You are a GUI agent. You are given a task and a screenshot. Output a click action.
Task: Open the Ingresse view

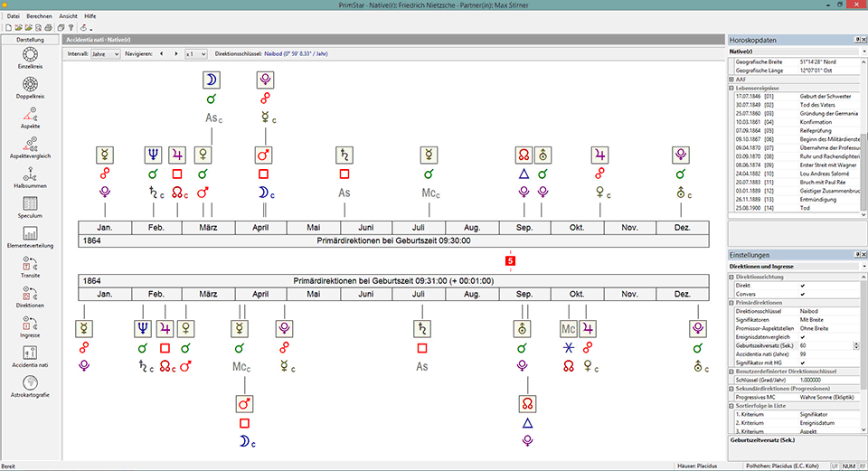point(30,326)
